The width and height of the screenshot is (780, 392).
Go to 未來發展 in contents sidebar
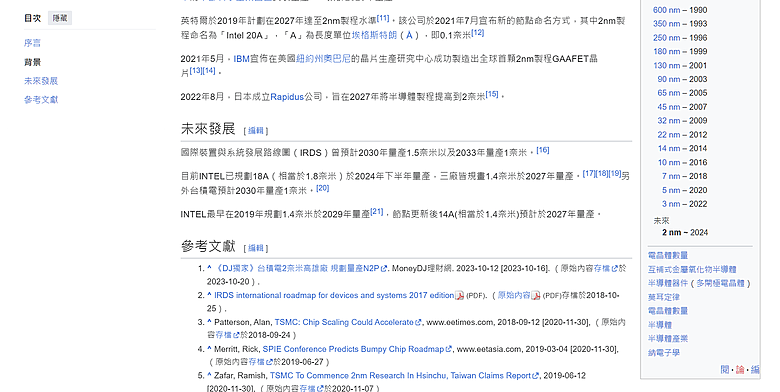click(41, 81)
